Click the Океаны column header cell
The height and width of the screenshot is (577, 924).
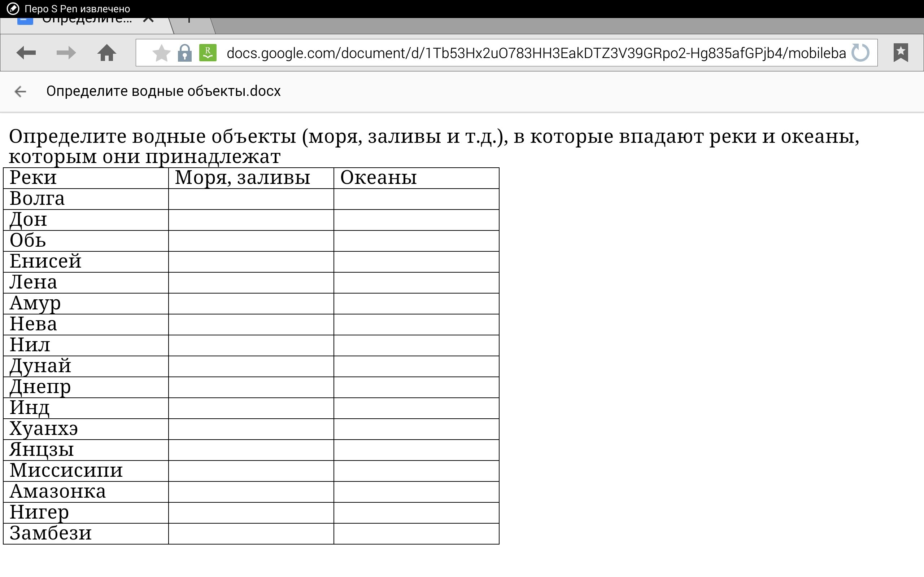point(416,178)
